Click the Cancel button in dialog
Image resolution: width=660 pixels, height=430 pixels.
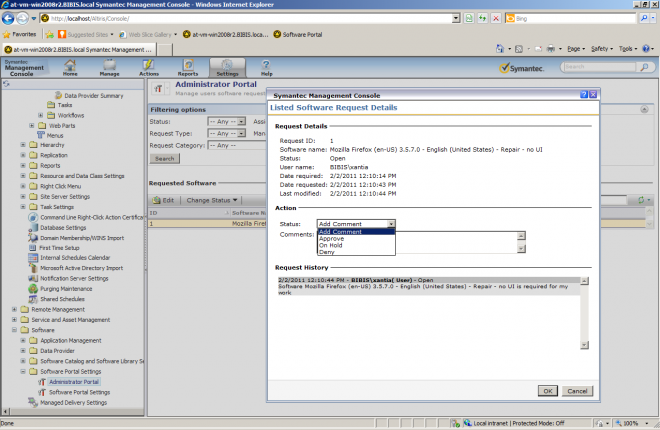(577, 391)
